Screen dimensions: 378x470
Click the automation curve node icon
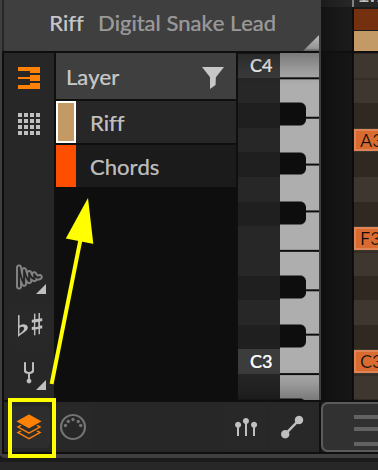click(292, 427)
